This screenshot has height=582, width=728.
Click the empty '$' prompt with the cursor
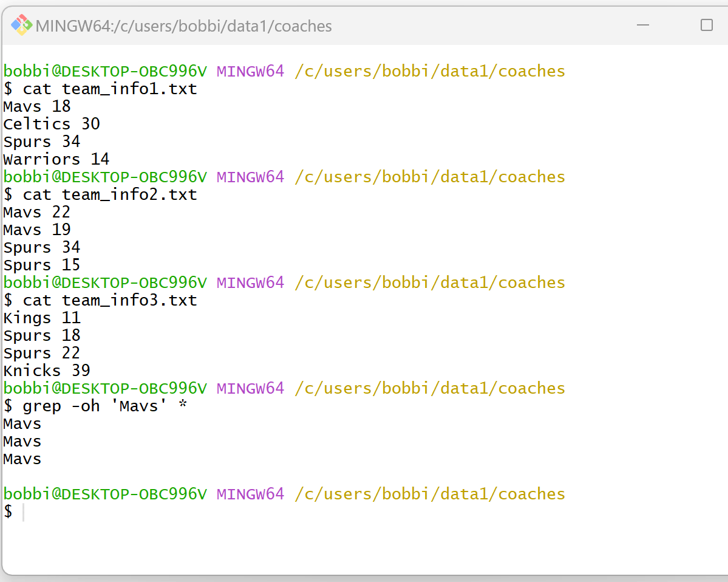14,512
